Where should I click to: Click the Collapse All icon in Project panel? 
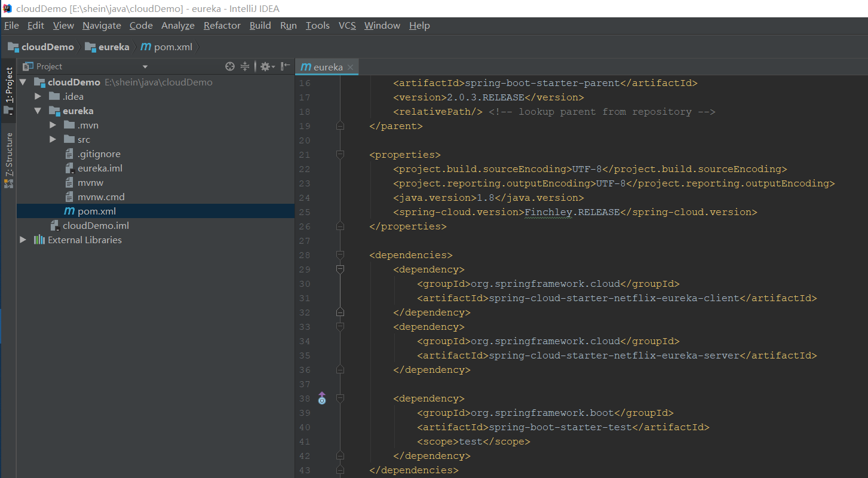tap(245, 66)
